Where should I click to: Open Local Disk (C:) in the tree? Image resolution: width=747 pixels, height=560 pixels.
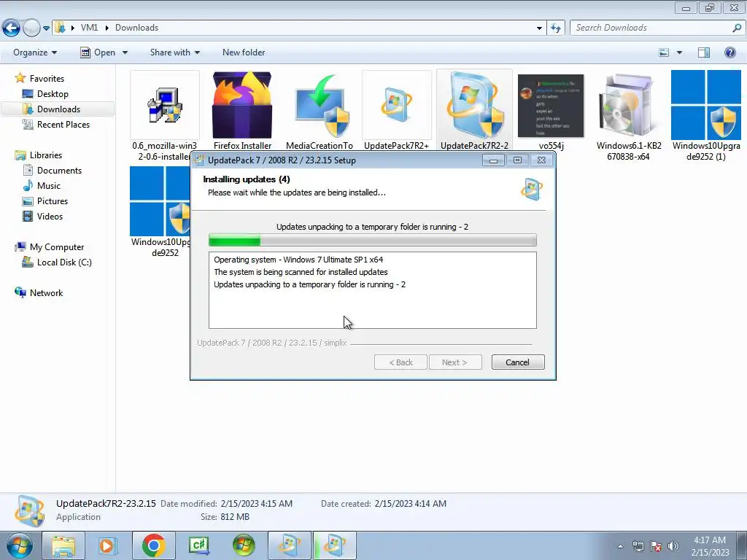(64, 262)
